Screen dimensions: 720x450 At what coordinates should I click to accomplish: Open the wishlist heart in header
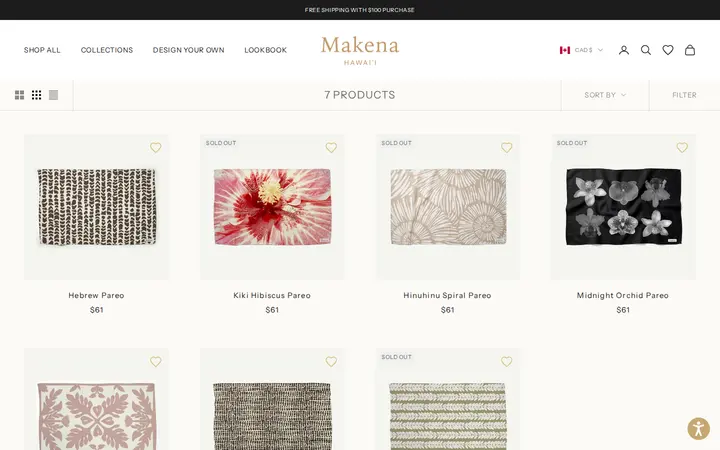pyautogui.click(x=668, y=50)
